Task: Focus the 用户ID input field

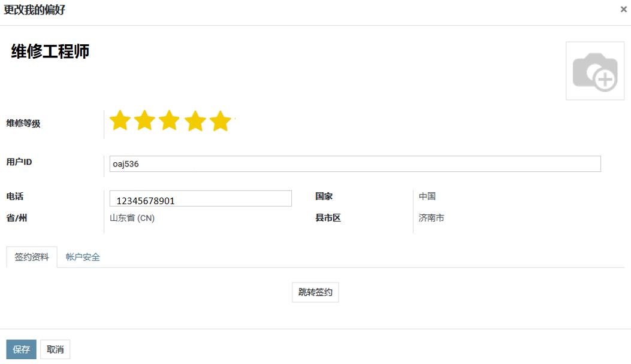Action: (x=355, y=164)
